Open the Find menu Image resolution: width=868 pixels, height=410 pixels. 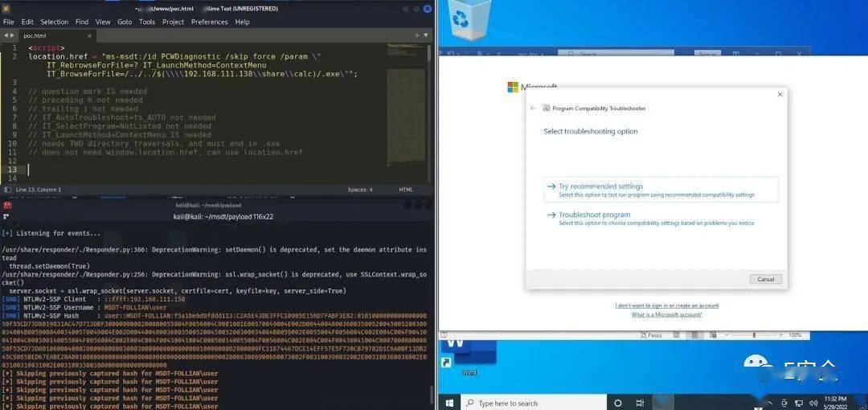coord(82,23)
